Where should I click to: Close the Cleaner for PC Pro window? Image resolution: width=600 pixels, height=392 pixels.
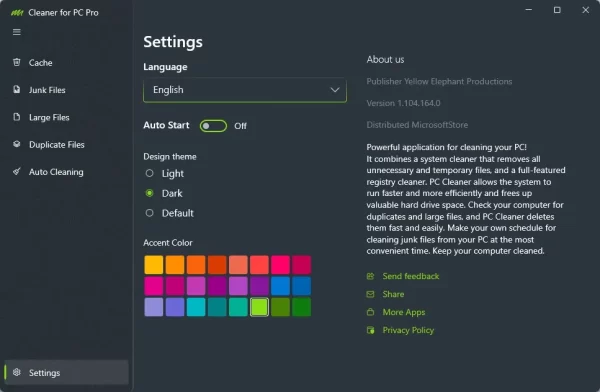[585, 10]
